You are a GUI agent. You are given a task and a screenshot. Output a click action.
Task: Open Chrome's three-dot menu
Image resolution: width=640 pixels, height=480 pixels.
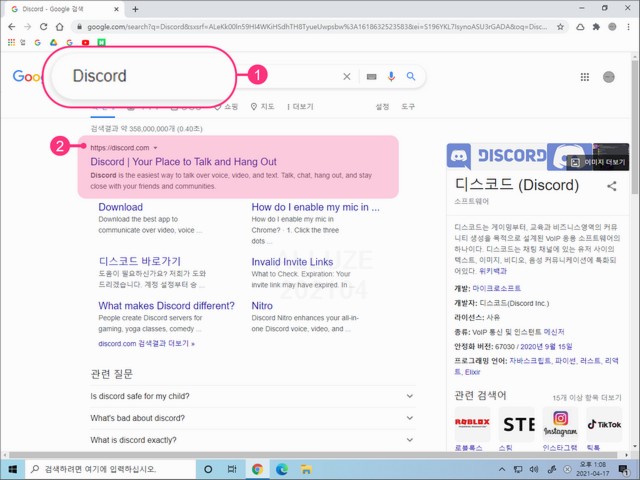pyautogui.click(x=628, y=27)
